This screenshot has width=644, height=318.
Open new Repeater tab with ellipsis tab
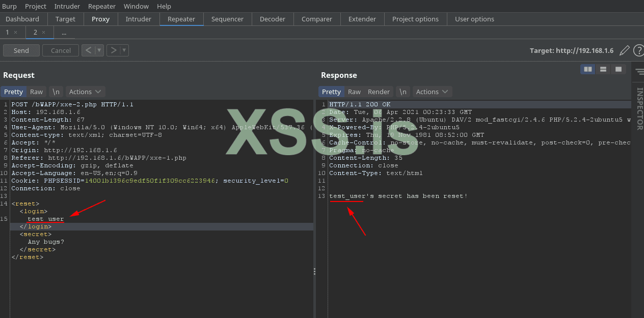(64, 32)
